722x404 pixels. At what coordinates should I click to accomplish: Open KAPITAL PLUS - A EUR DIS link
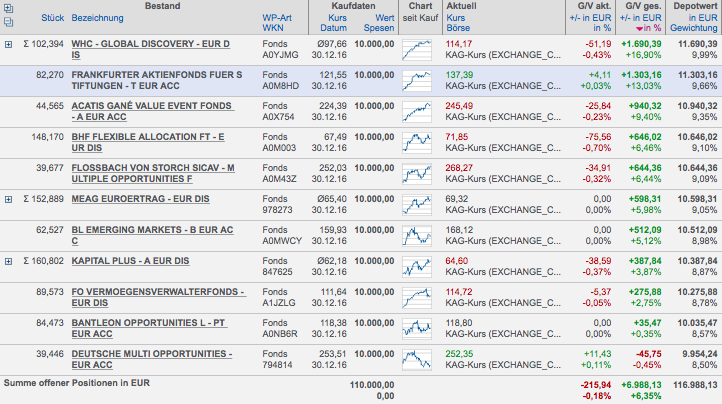tap(130, 261)
